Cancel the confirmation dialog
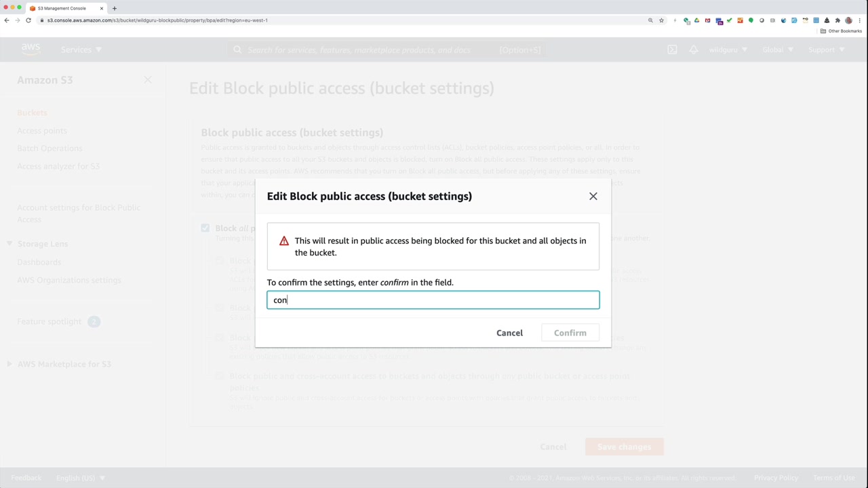This screenshot has height=488, width=868. (509, 333)
